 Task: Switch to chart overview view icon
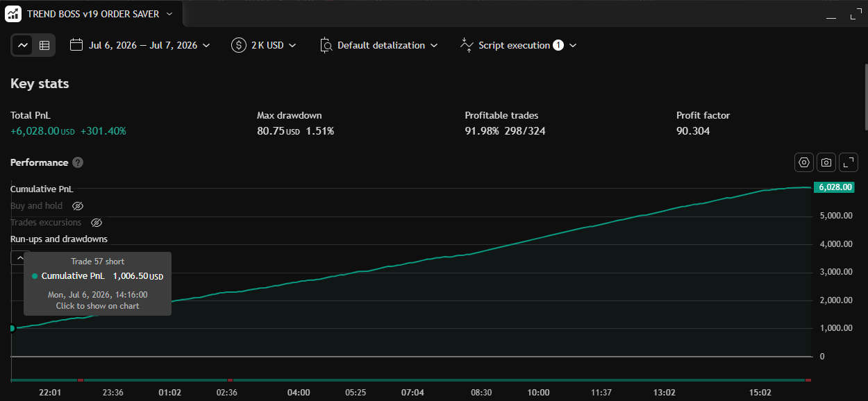(23, 45)
